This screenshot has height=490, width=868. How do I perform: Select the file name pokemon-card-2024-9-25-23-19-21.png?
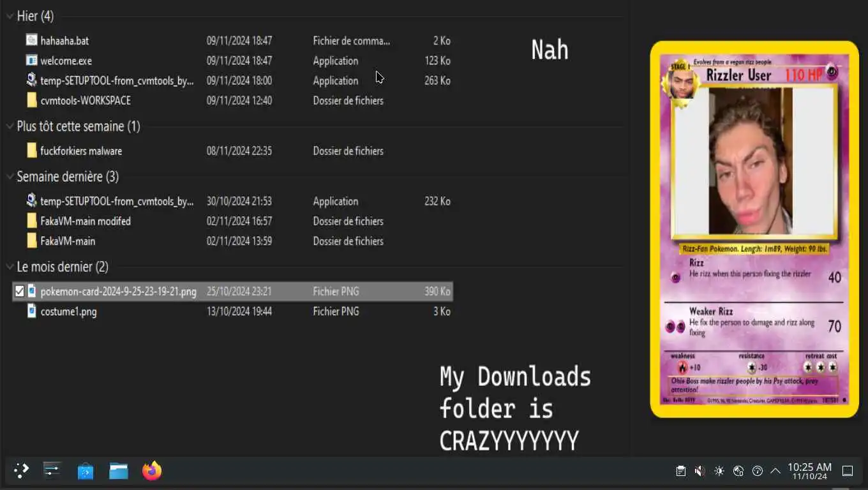point(118,292)
